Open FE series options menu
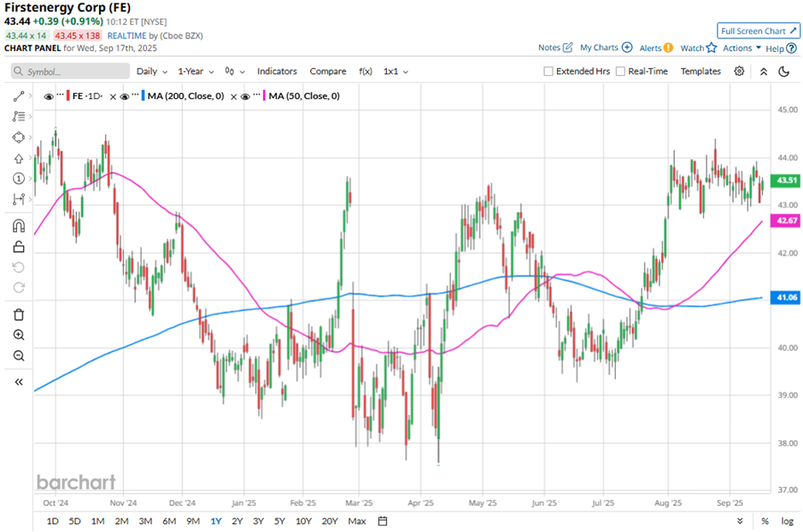 pos(61,95)
